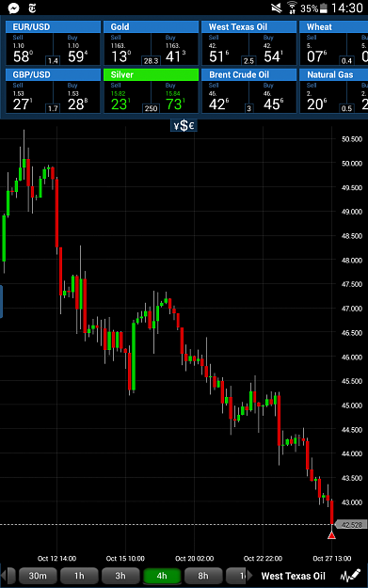Select the 1h timeframe
The height and width of the screenshot is (588, 368).
pos(79,576)
